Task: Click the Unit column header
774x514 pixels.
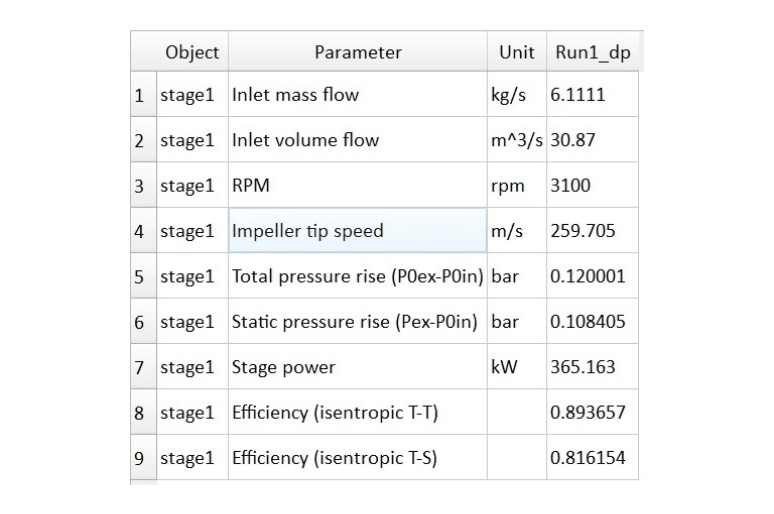Action: coord(517,52)
